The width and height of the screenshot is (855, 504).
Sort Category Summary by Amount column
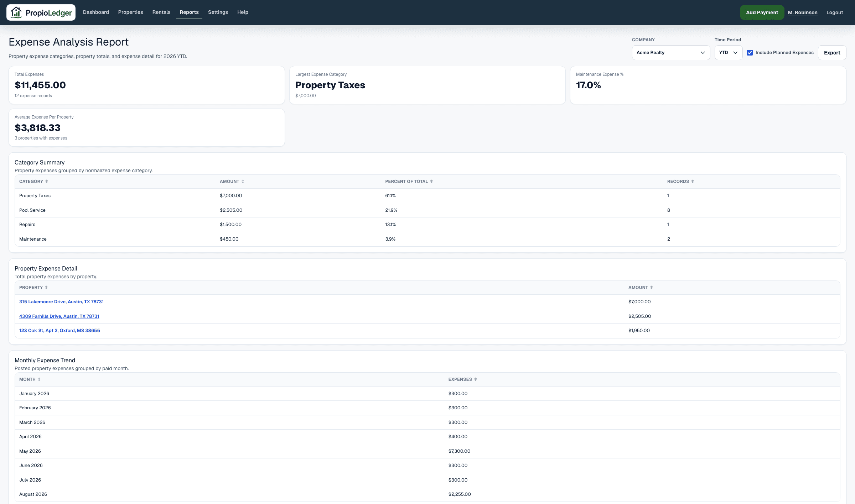pyautogui.click(x=232, y=182)
